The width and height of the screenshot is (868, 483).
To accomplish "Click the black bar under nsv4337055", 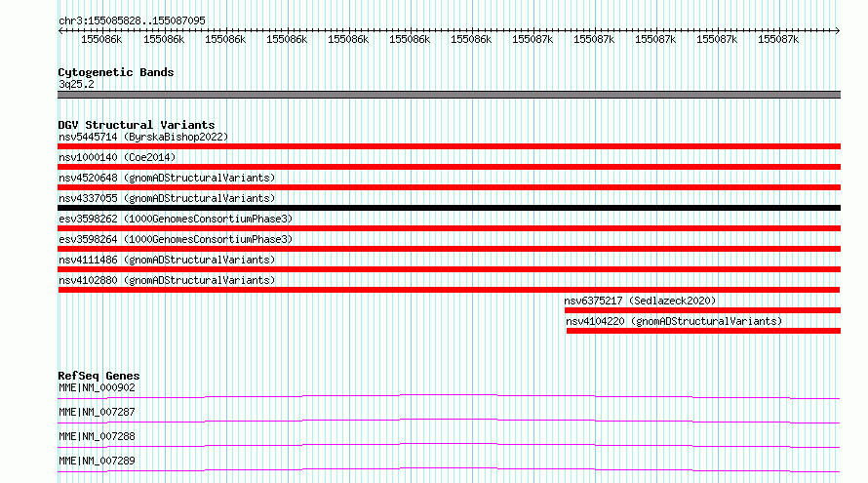I will 449,208.
